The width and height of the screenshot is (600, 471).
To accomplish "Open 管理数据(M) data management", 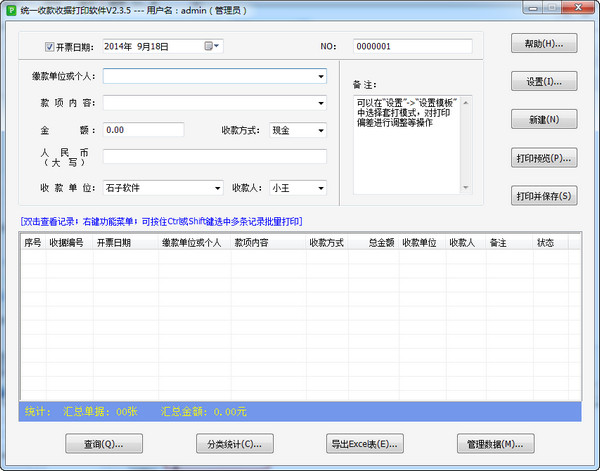I will click(x=494, y=443).
